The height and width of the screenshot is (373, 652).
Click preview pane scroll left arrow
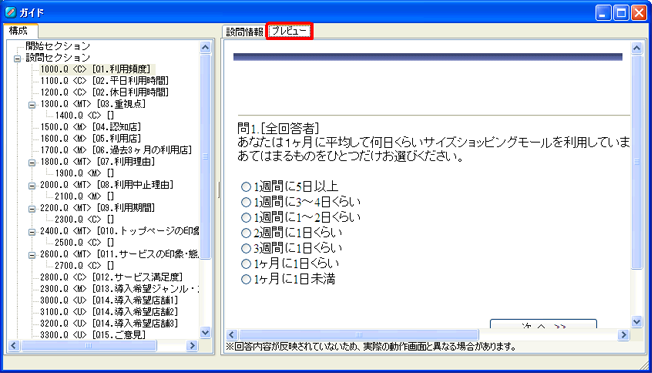click(x=232, y=335)
